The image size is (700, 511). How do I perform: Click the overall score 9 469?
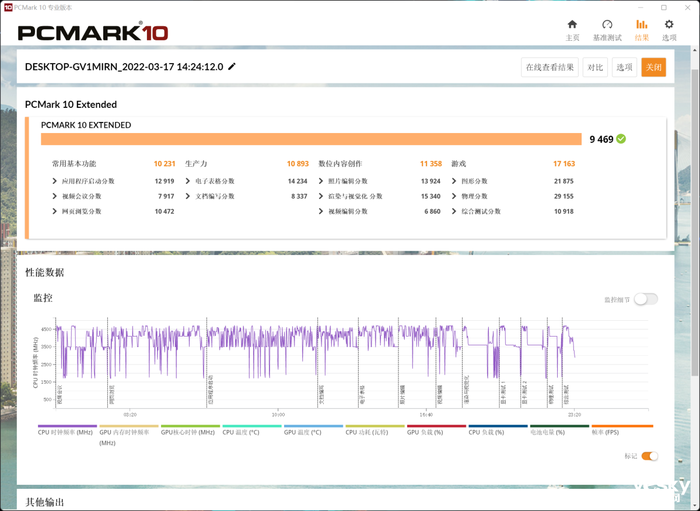pyautogui.click(x=601, y=140)
